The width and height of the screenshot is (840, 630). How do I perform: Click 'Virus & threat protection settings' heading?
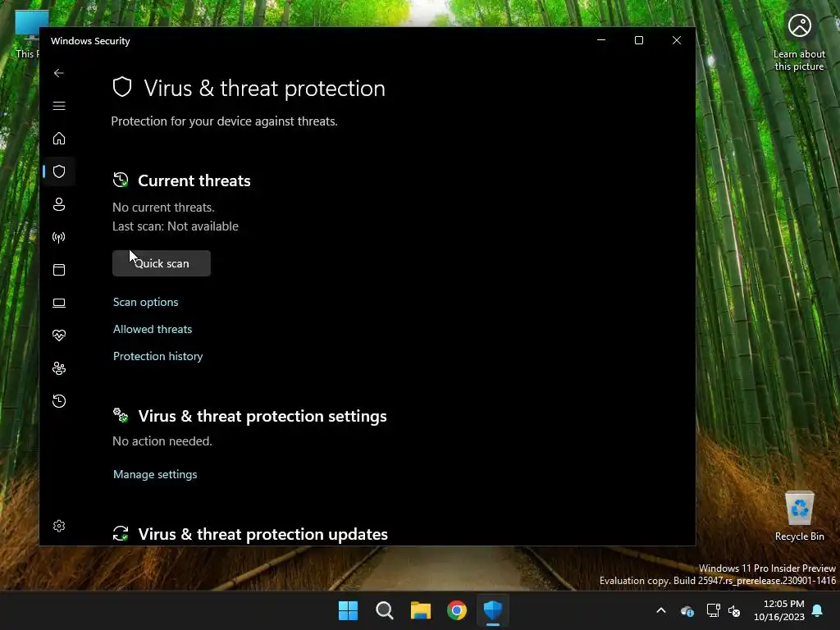[x=262, y=416]
